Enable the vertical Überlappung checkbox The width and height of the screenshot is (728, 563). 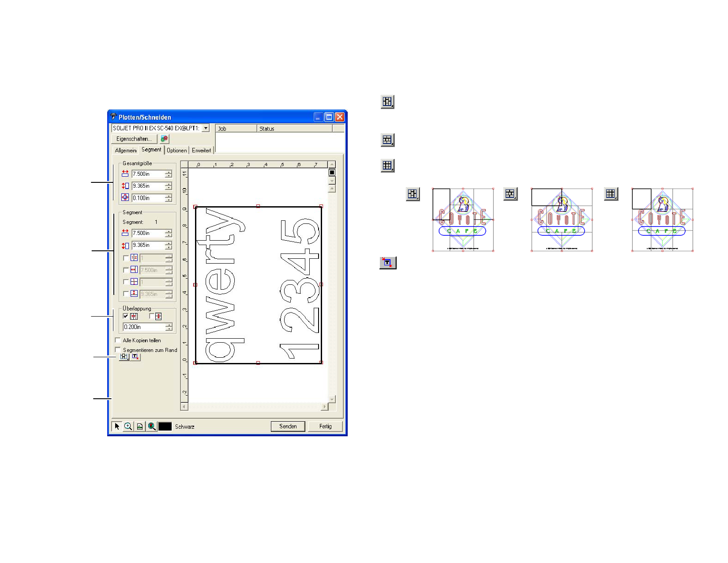point(152,316)
